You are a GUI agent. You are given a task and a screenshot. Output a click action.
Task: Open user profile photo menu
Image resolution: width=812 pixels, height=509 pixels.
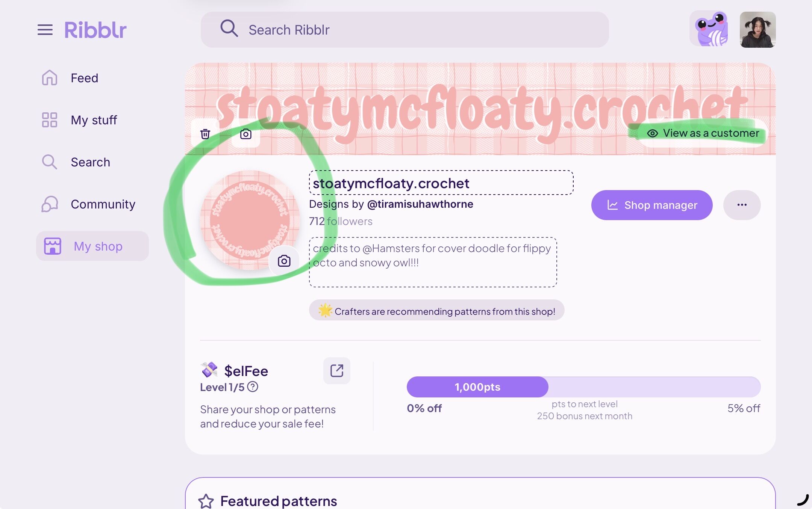[757, 30]
